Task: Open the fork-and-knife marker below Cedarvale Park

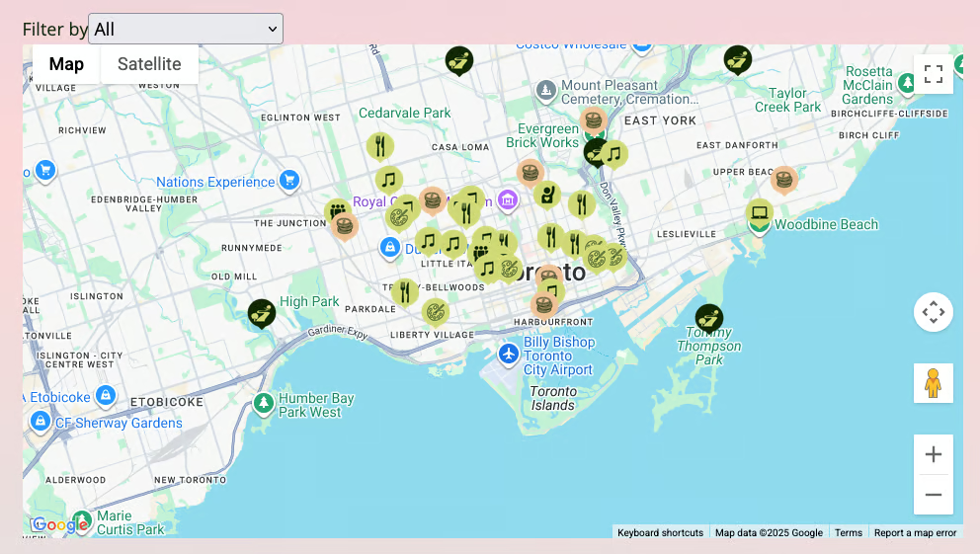Action: pos(379,146)
